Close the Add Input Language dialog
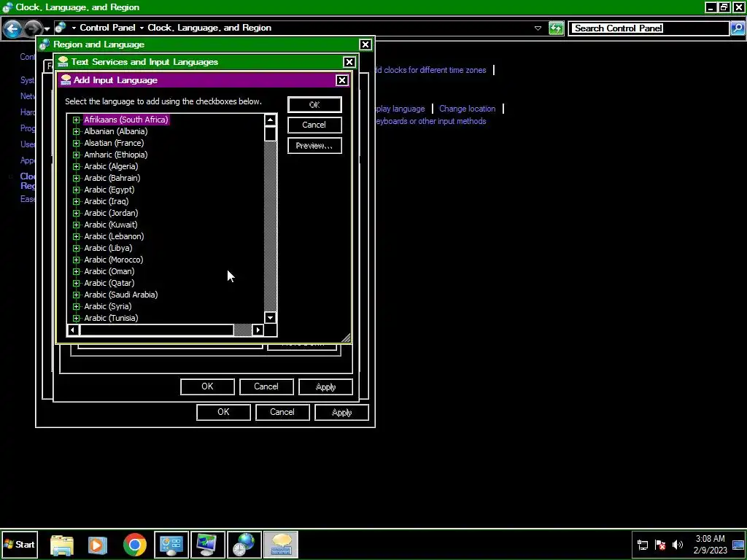 coord(341,80)
